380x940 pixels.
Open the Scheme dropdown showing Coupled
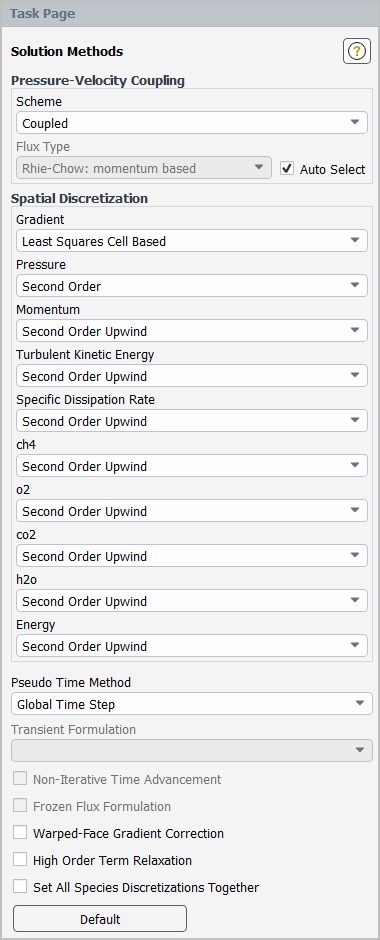pos(192,123)
